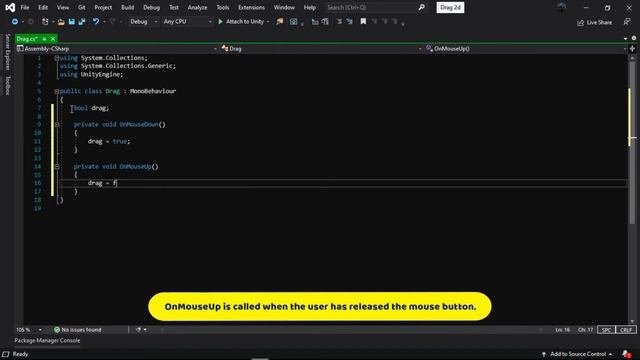
Task: Navigate backward using toolbar arrow icon
Action: (15, 22)
